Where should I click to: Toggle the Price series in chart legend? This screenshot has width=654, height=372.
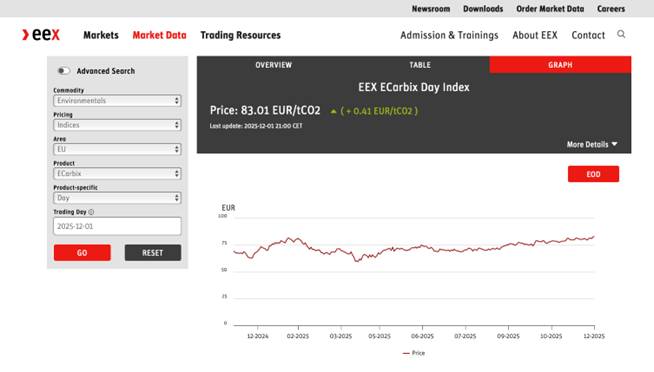tap(414, 353)
